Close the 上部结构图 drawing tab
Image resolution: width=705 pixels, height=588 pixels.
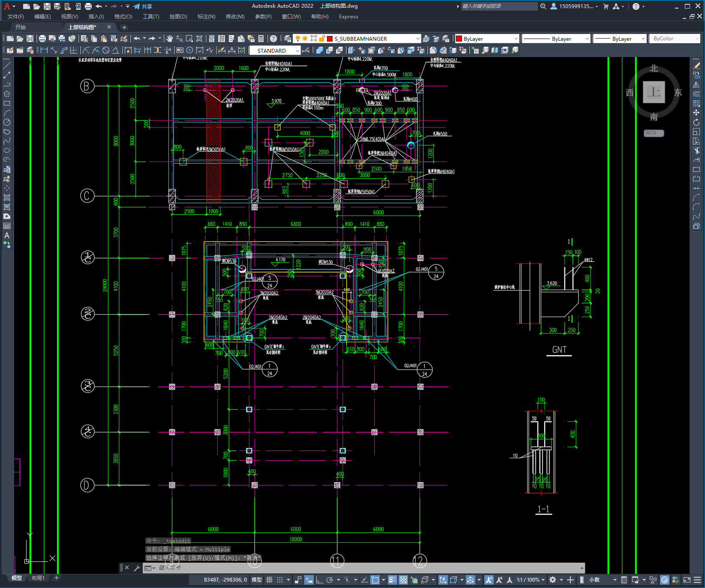coord(109,27)
